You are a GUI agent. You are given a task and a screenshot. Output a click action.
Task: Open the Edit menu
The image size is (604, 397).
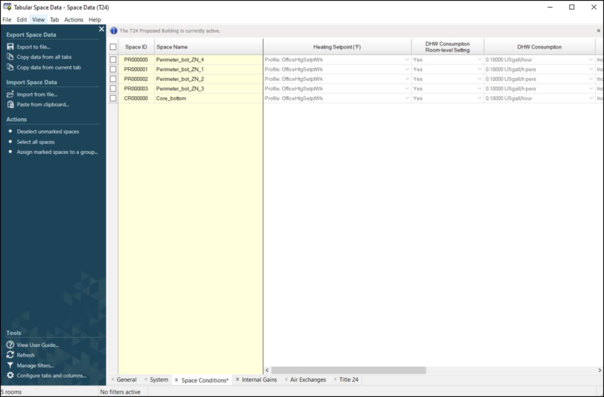22,20
